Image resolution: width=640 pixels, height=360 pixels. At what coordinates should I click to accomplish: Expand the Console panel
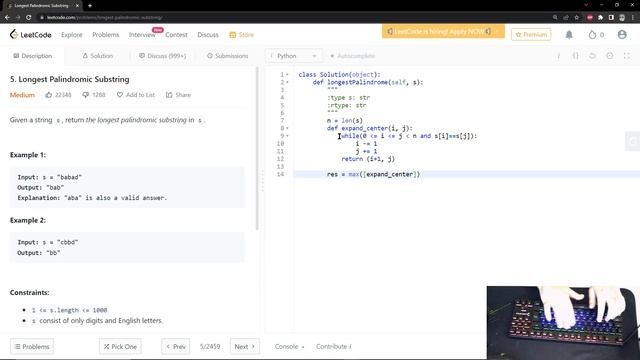289,347
